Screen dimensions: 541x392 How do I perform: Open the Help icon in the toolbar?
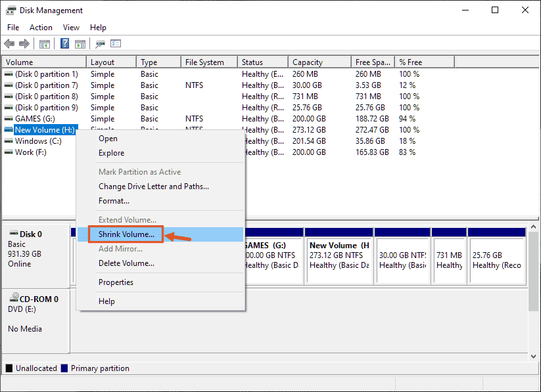[64, 43]
